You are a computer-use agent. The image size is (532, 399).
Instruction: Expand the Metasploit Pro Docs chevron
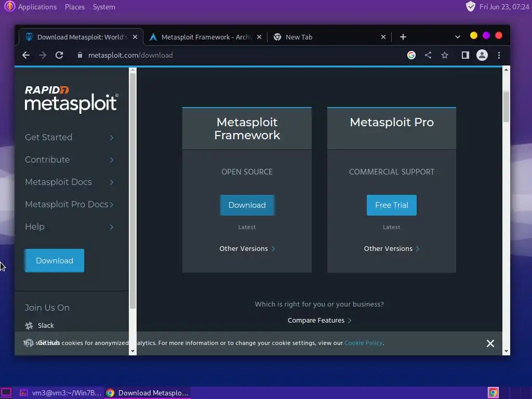112,205
